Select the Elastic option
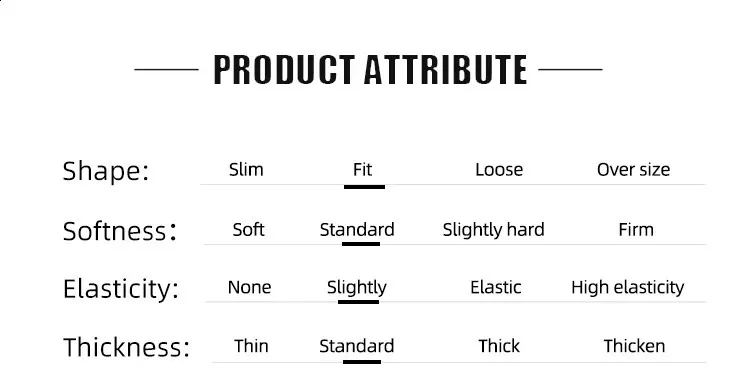The height and width of the screenshot is (392, 750). pyautogui.click(x=496, y=287)
